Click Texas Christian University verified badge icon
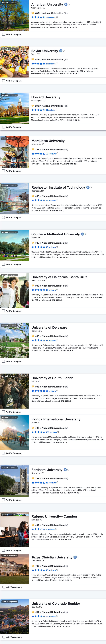Screen dimensions: 106x644 [75, 557]
